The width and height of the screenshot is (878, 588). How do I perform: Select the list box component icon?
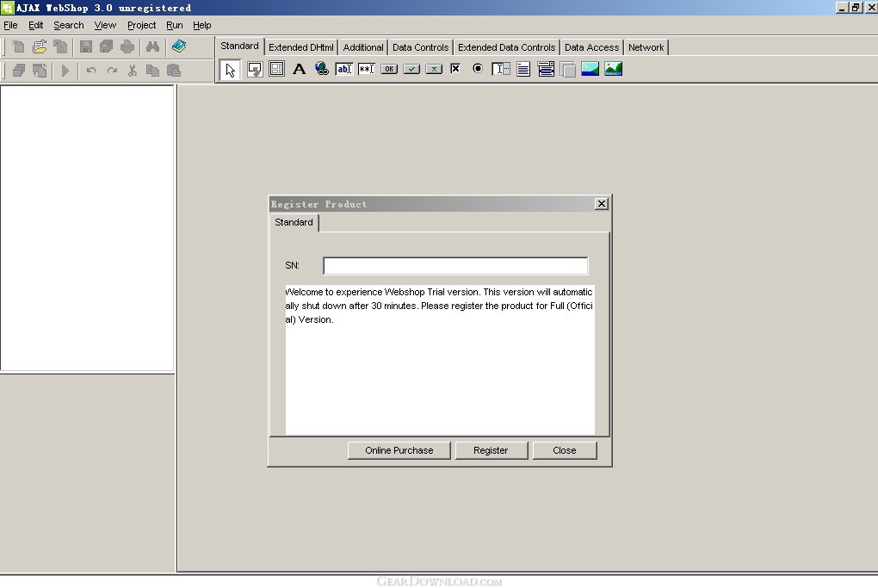coord(546,70)
